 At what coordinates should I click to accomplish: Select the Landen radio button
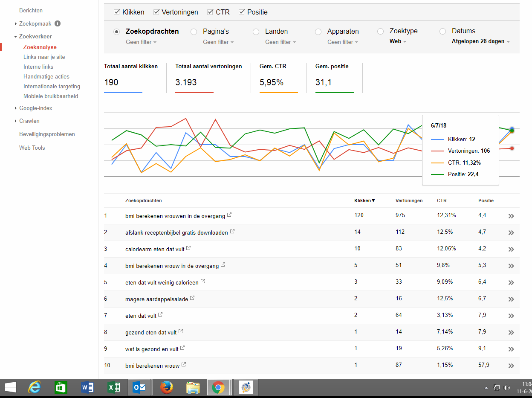(256, 32)
